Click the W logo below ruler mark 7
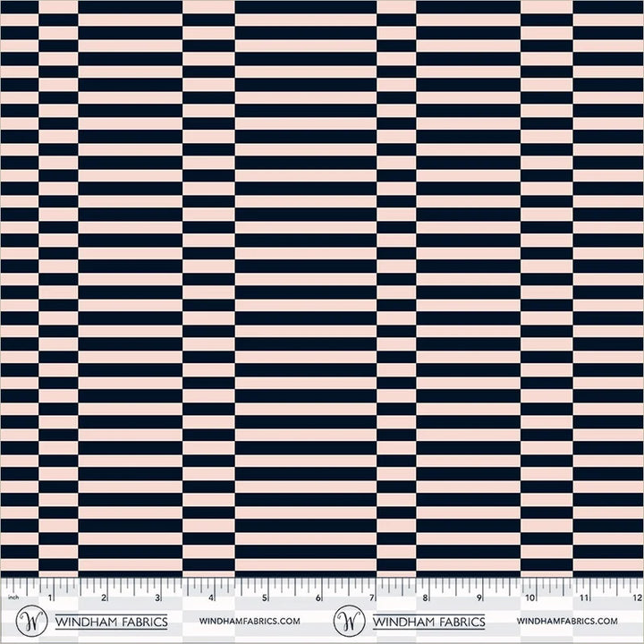Screen dimensions: 644x644 click(349, 621)
